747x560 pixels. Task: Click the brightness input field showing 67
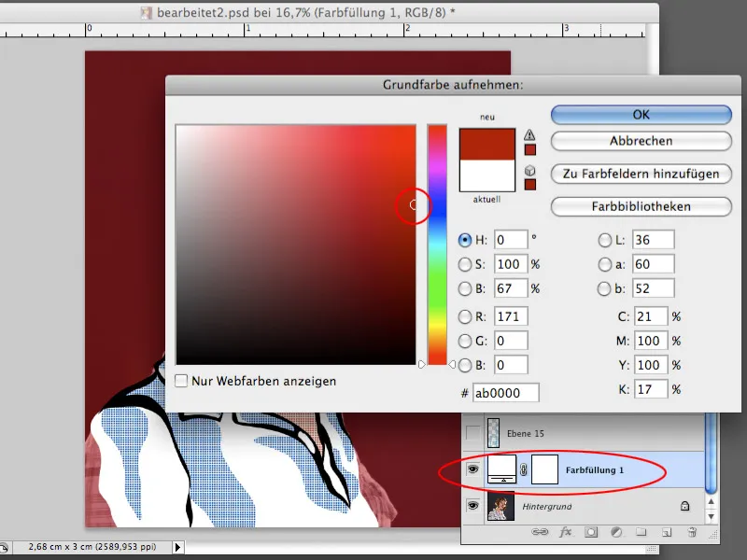click(511, 288)
